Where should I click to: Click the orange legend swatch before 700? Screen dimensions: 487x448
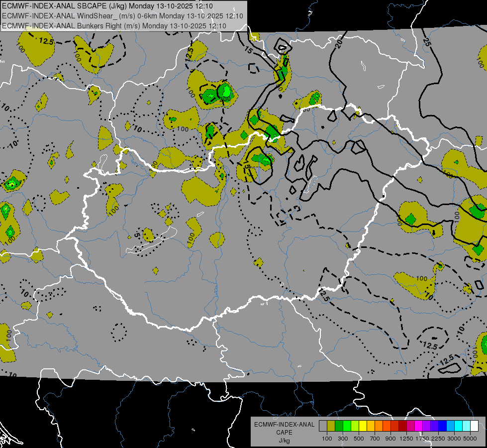click(379, 426)
